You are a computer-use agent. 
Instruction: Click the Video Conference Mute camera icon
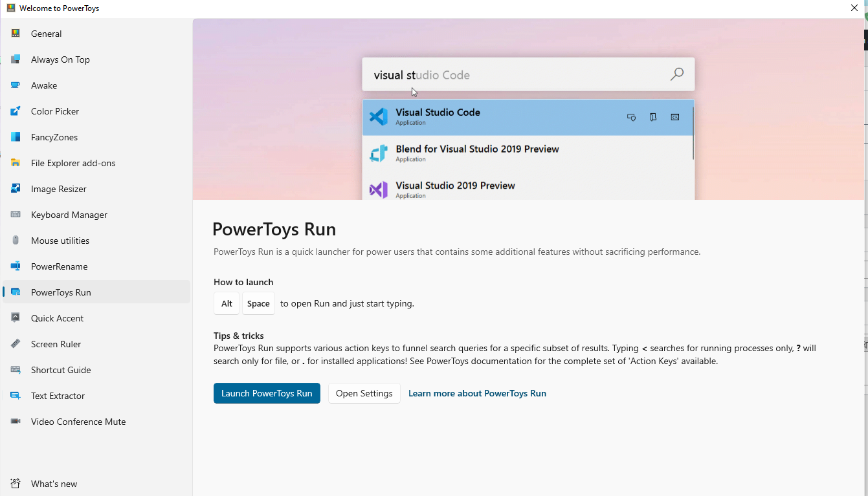16,422
